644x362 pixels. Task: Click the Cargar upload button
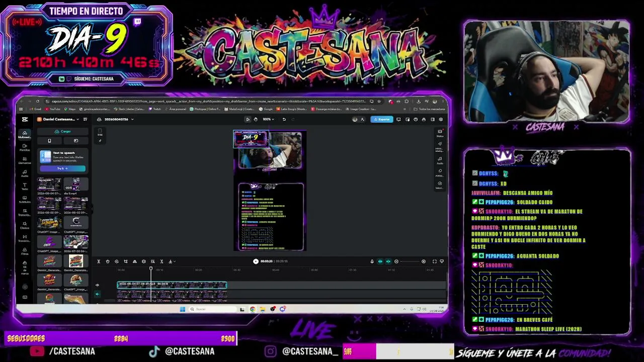(63, 131)
